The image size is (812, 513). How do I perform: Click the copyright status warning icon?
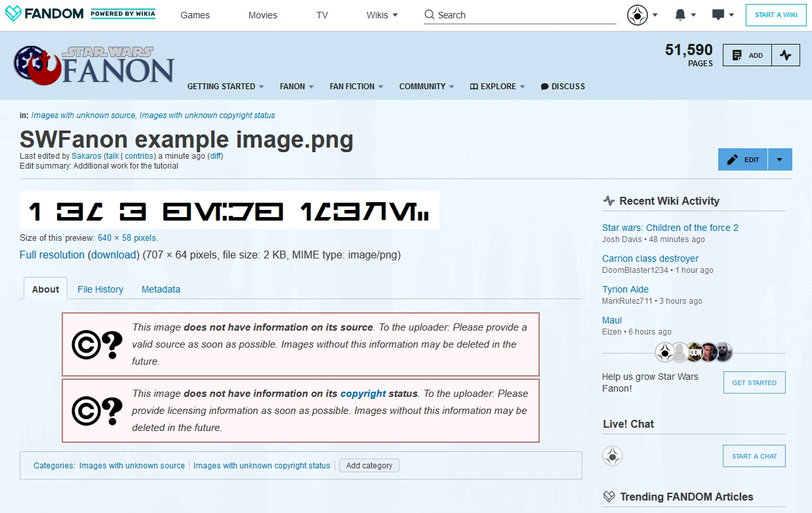(97, 411)
